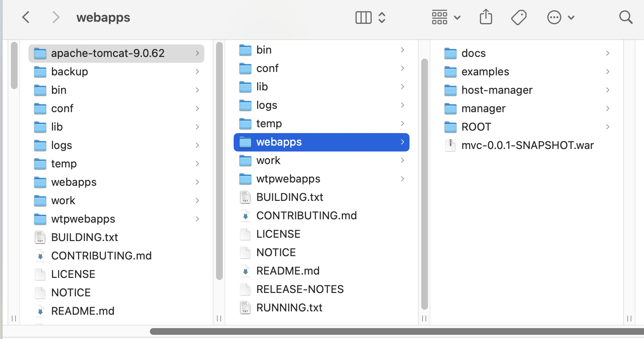This screenshot has width=644, height=339.
Task: Expand the apache-tomcat-9.0.62 row chevron
Action: click(x=197, y=53)
